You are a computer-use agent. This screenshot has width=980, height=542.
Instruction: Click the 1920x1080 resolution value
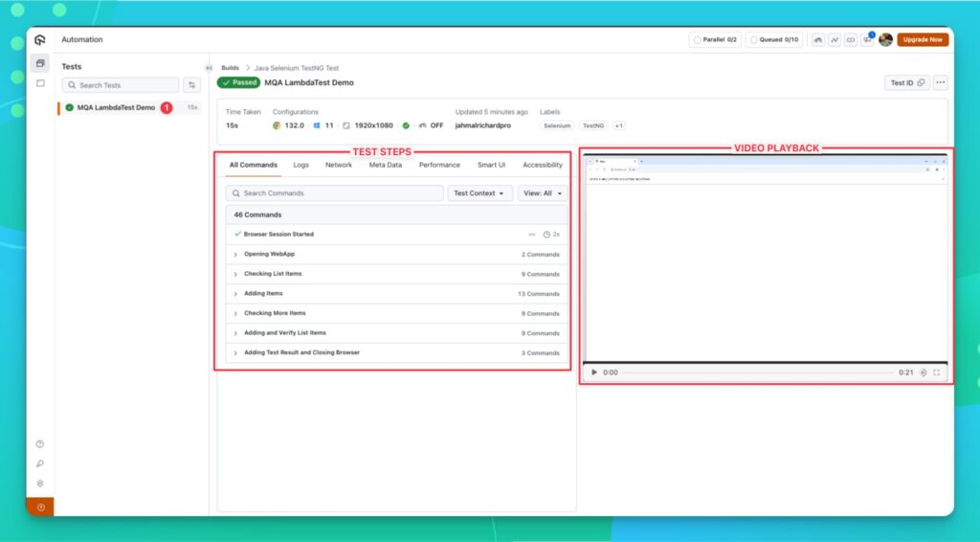(374, 125)
